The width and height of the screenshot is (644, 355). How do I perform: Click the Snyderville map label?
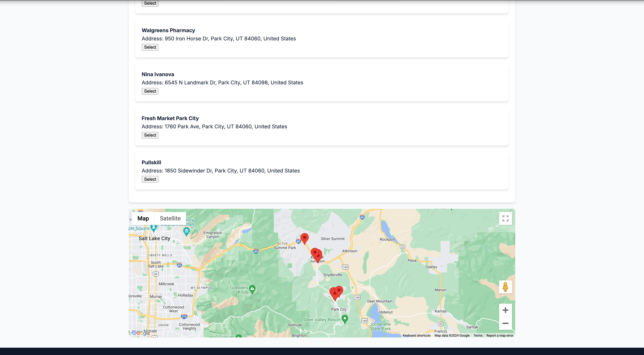click(x=333, y=275)
